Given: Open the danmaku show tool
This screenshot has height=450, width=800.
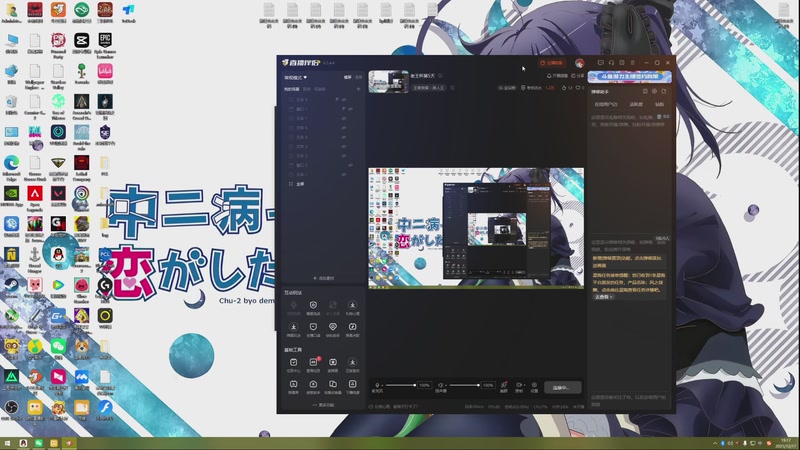Looking at the screenshot, I should [x=293, y=386].
